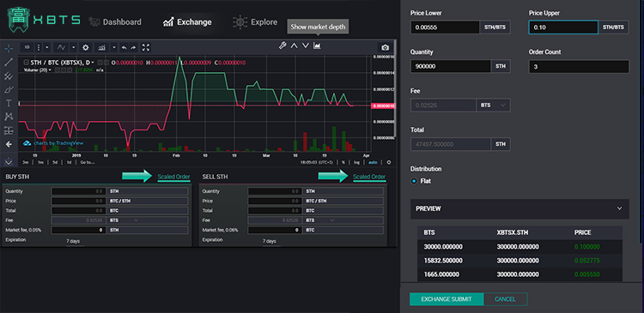Click CANCEL button
Screen dimensions: 644x313
pyautogui.click(x=505, y=299)
